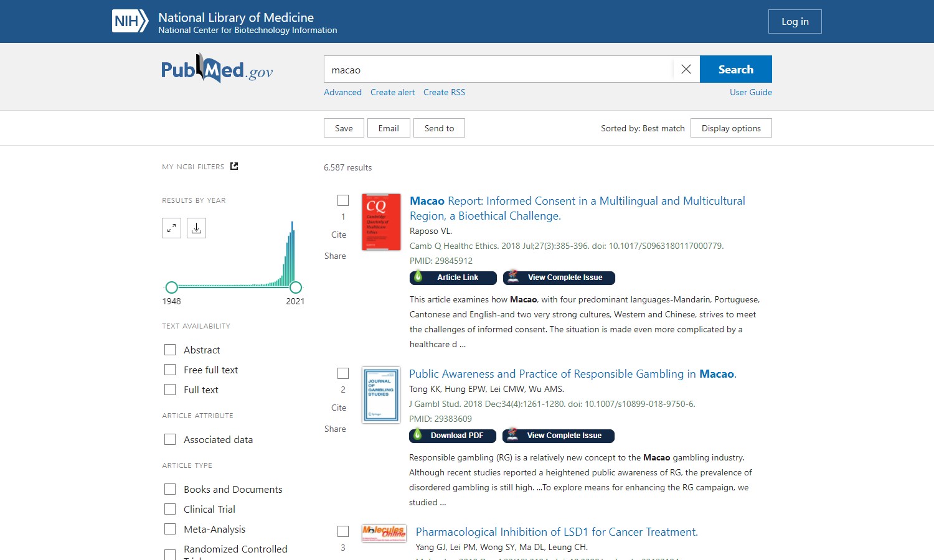This screenshot has width=934, height=560.
Task: Click the 1948 year slider handle
Action: [172, 287]
